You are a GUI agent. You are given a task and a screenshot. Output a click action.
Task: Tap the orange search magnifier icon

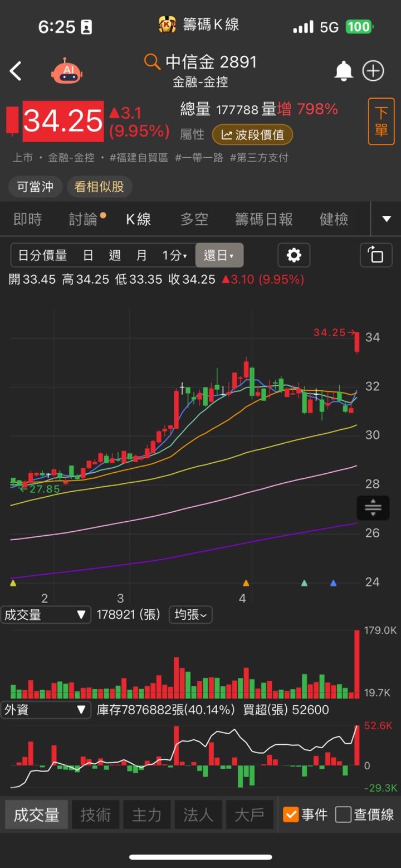pos(152,61)
